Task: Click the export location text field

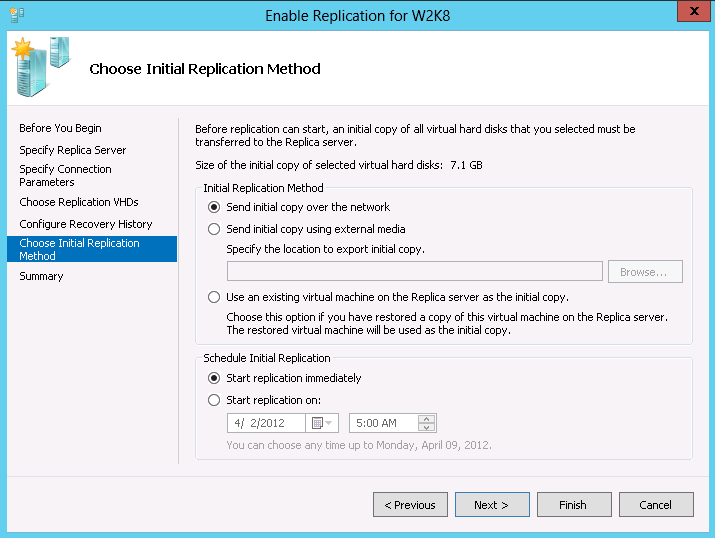Action: coord(415,272)
